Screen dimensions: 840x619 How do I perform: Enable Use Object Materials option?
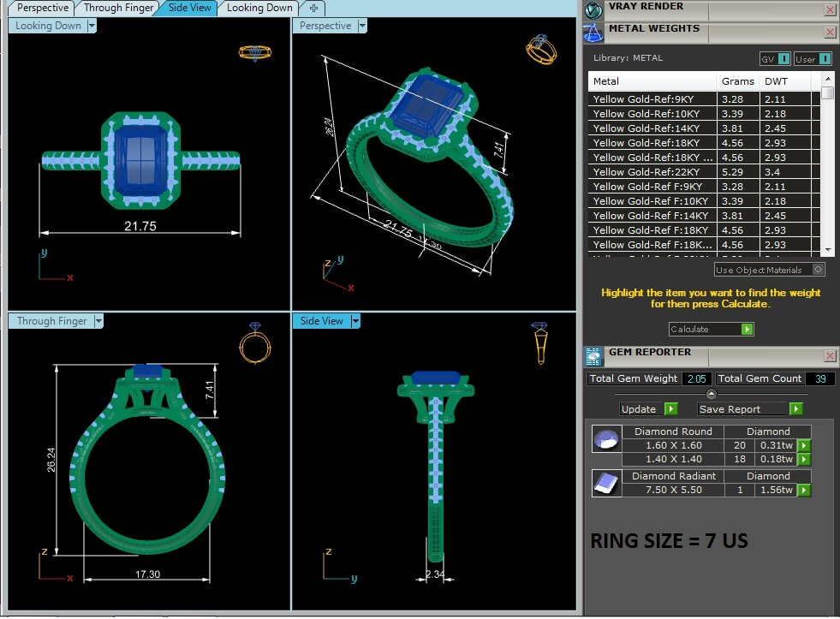coord(819,270)
